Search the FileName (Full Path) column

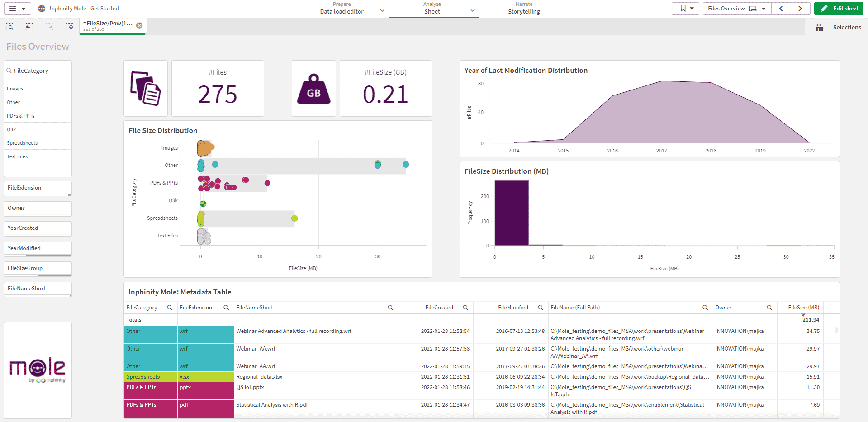[705, 308]
